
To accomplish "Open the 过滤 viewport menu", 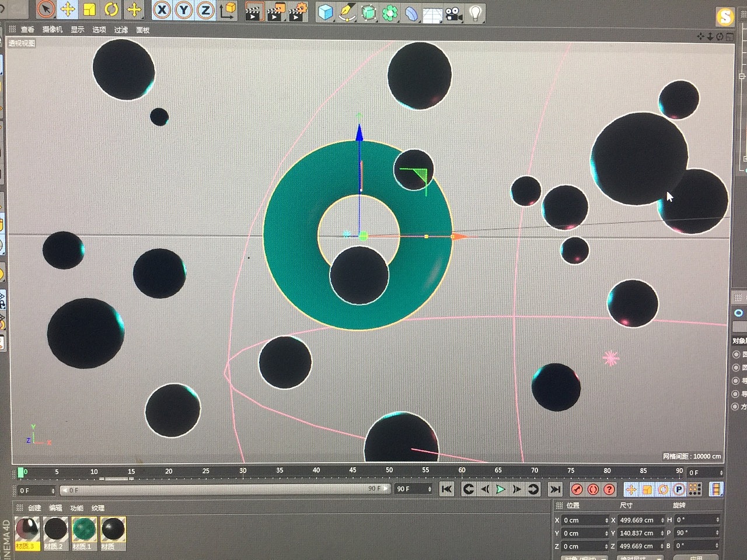I will coord(121,29).
